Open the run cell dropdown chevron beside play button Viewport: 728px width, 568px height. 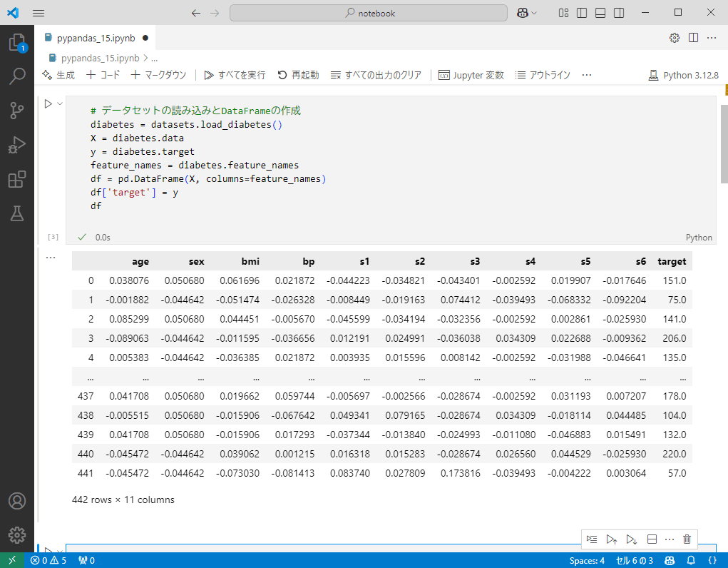click(x=60, y=104)
